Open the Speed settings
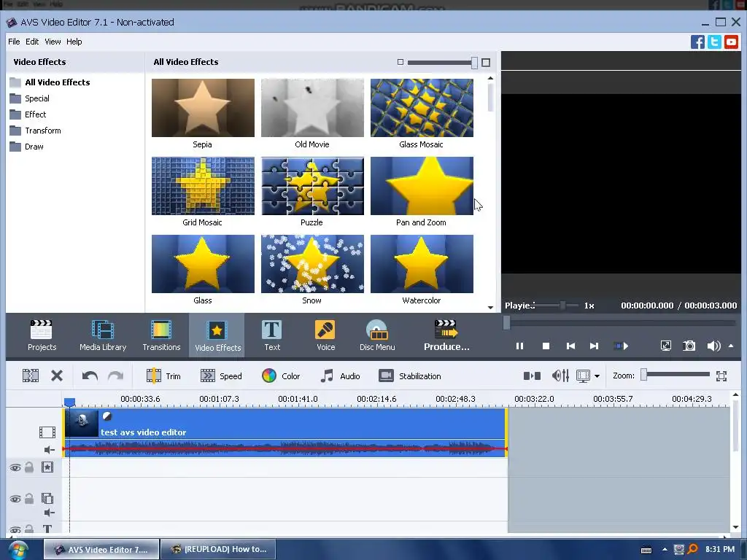The height and width of the screenshot is (560, 747). coord(221,376)
